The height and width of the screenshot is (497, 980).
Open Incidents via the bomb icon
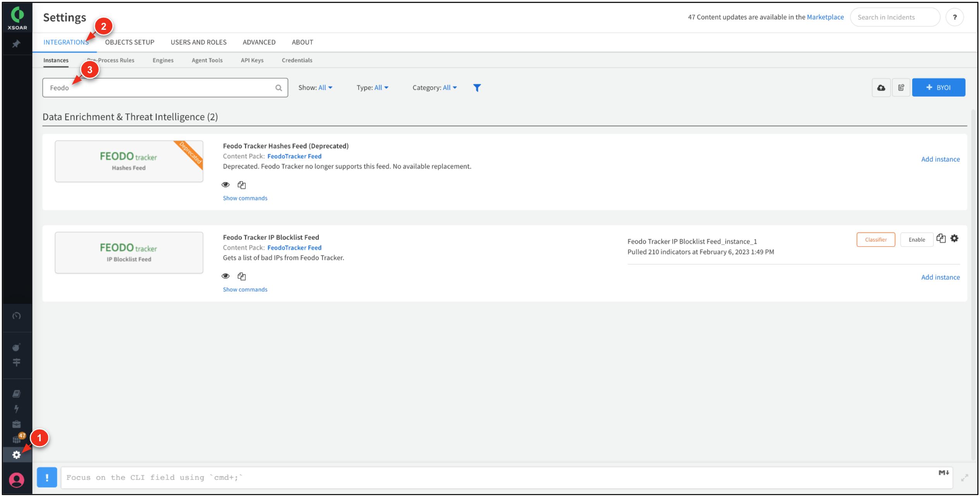click(x=16, y=347)
